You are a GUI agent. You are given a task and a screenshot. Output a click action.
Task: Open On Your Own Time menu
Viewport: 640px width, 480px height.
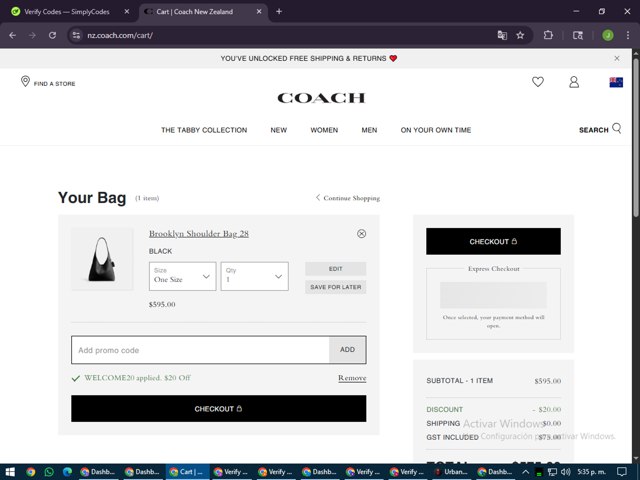pos(436,130)
